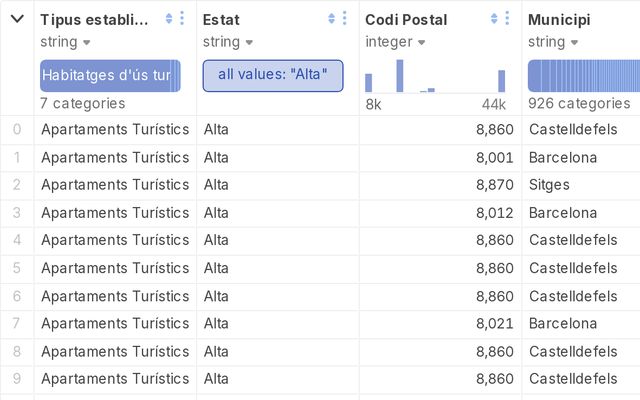This screenshot has height=400, width=640.
Task: Select the Municipi column header
Action: (x=559, y=20)
